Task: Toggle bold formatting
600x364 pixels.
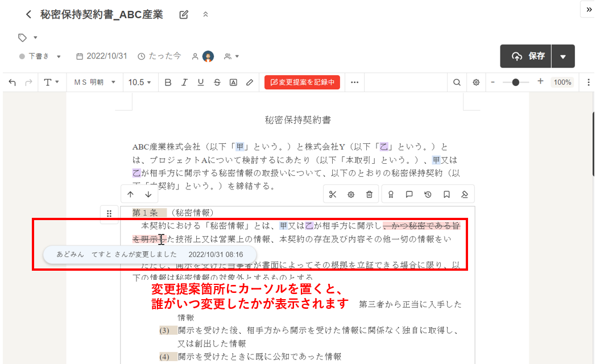Action: point(168,82)
